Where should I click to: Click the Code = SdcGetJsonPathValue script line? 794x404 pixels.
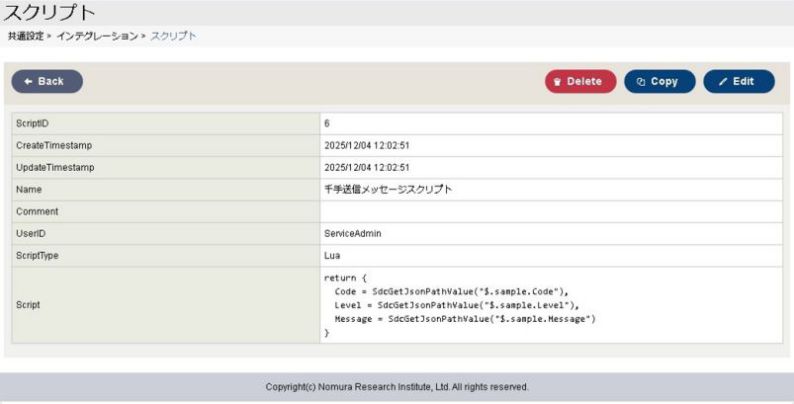(x=452, y=292)
